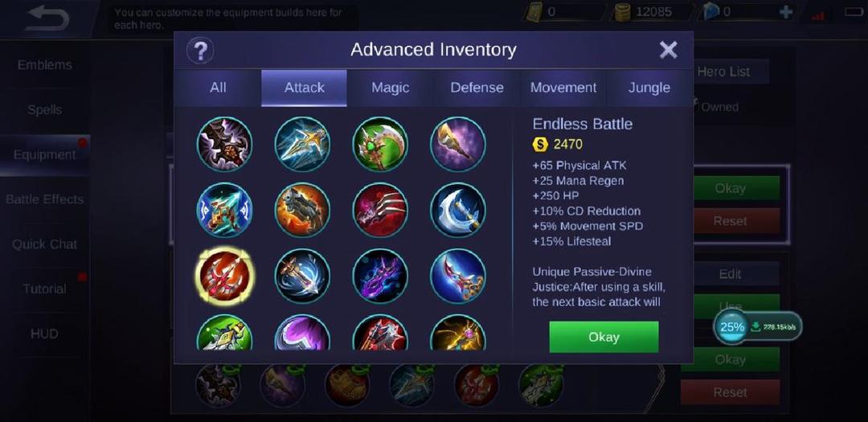This screenshot has height=422, width=868.
Task: Select the highlighted Endless Battle item icon
Action: (x=225, y=276)
